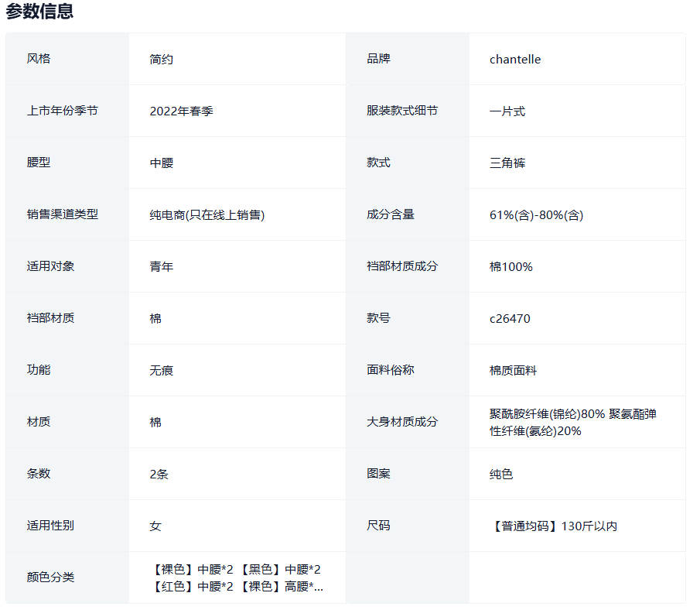
Task: Click the 简约 style value
Action: click(x=162, y=60)
